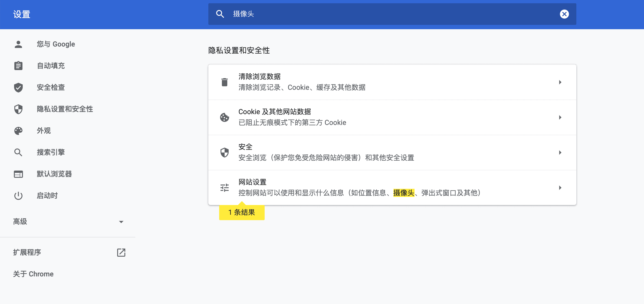Switch to 默认浏览器 settings section
Screen dimensions: 644x304
coord(54,174)
